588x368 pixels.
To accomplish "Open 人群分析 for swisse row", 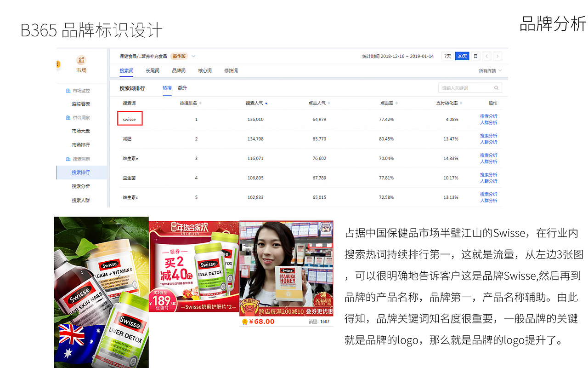I will pos(489,123).
